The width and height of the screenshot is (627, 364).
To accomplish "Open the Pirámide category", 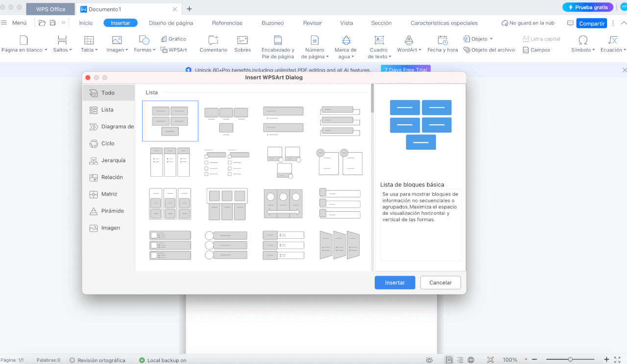I will (112, 211).
